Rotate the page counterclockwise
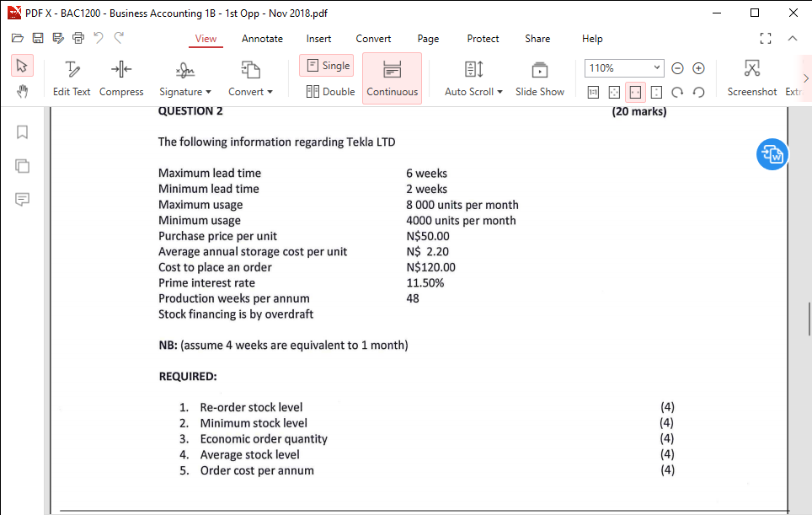The width and height of the screenshot is (812, 515). [x=698, y=92]
